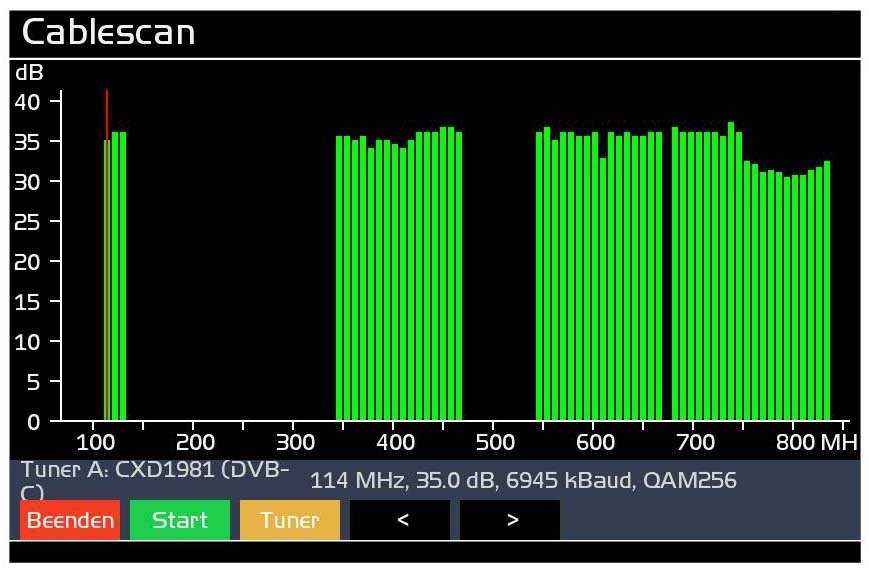Open the yellow Tuner button
The height and width of the screenshot is (571, 869).
coord(290,520)
